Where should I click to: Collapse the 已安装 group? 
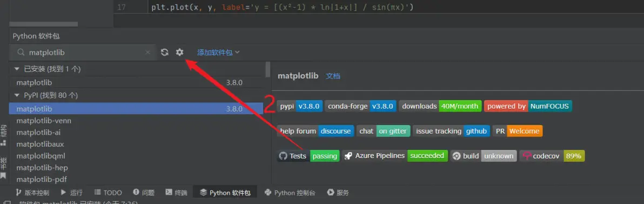[x=17, y=69]
